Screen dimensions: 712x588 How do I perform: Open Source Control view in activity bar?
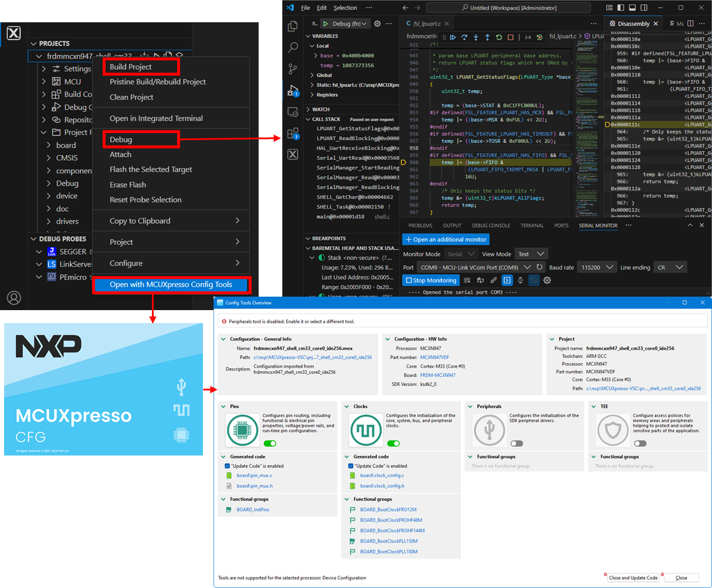click(293, 69)
